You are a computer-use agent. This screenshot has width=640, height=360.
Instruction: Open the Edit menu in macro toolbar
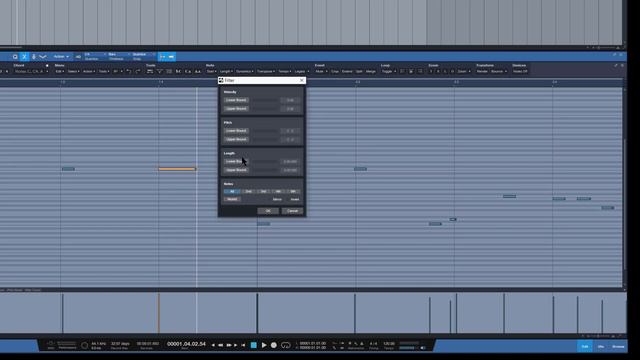[60, 71]
